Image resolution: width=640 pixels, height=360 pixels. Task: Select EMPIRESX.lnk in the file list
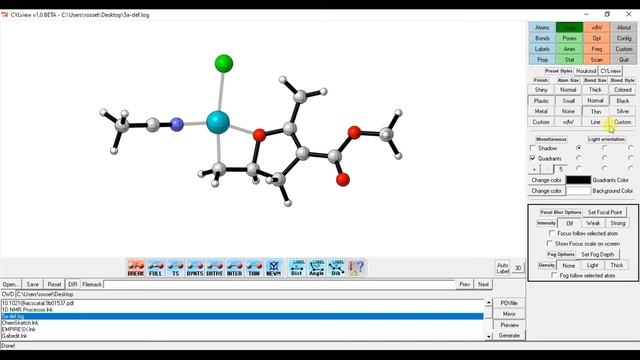(242, 329)
